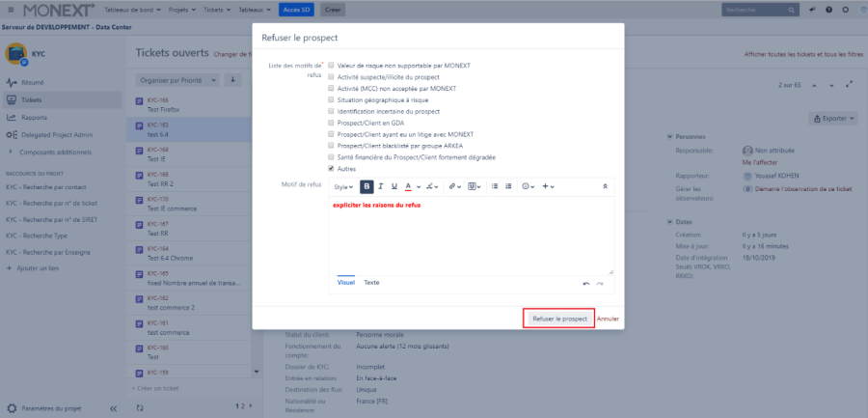Switch to the Visuel editor tab
Screen dimensions: 868x418
[345, 283]
